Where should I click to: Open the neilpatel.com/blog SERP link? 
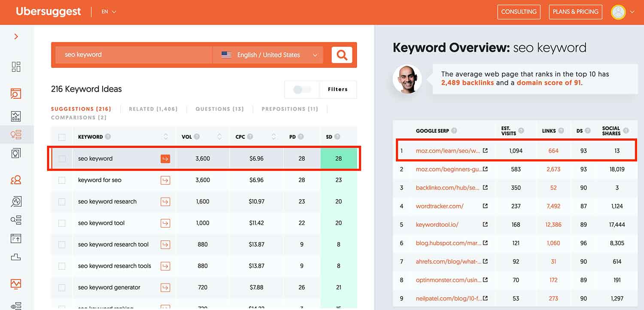[448, 298]
